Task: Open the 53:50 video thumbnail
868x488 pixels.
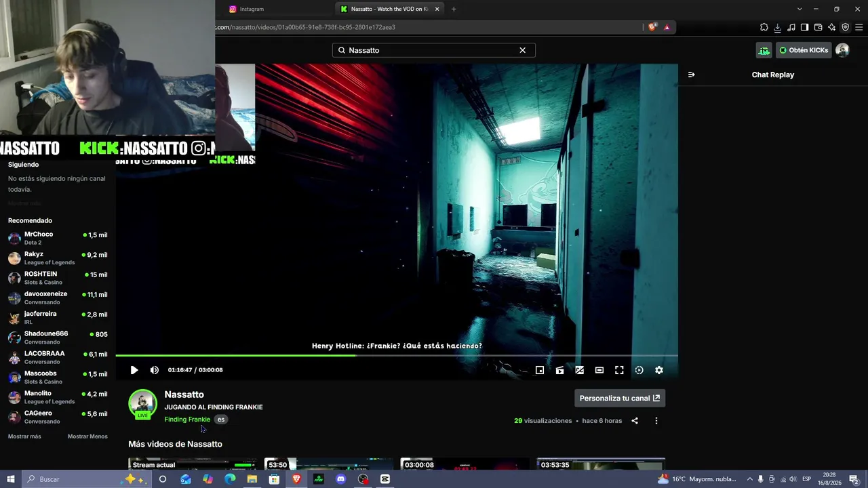Action: tap(328, 464)
